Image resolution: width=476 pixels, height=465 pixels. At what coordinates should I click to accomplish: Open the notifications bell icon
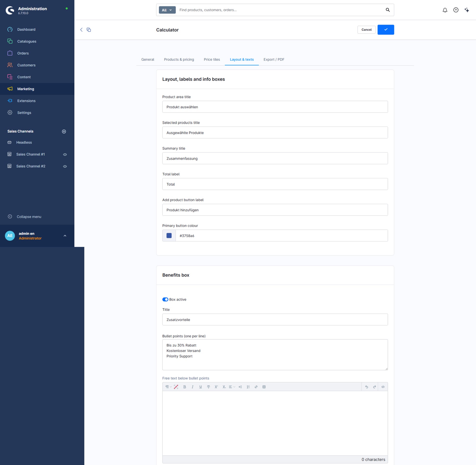(445, 10)
